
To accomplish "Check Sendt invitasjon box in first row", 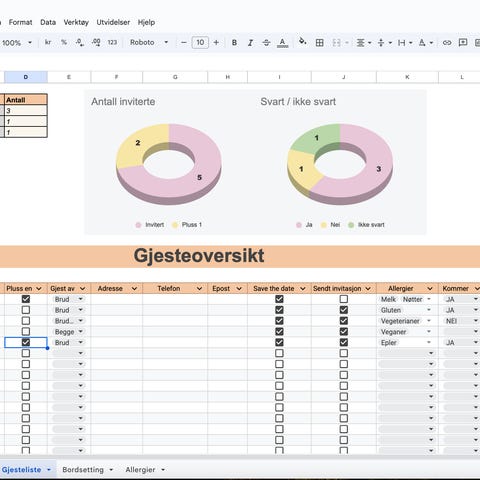I will pos(344,299).
